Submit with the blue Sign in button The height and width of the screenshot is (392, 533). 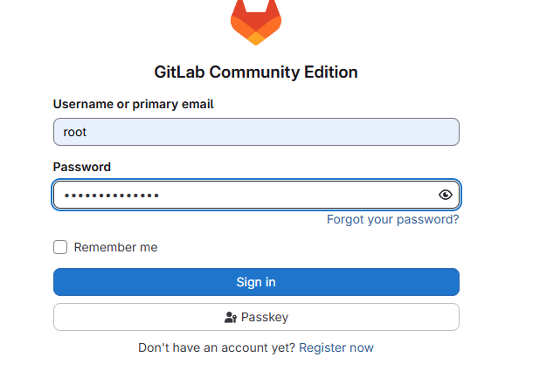tap(256, 282)
